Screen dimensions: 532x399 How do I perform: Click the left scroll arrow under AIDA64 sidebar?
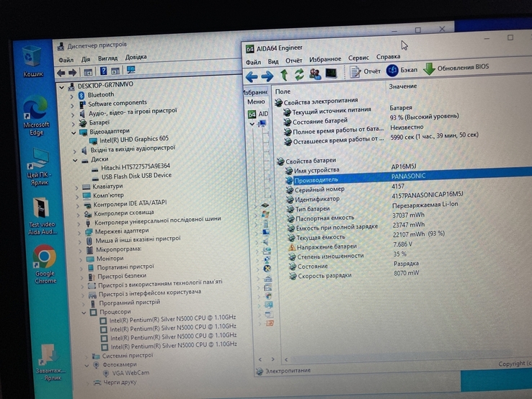[x=260, y=359]
